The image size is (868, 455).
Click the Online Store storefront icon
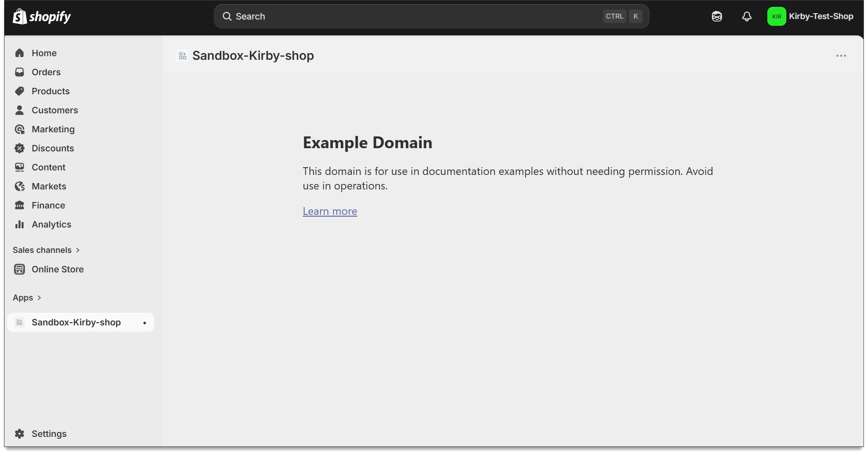coord(20,269)
